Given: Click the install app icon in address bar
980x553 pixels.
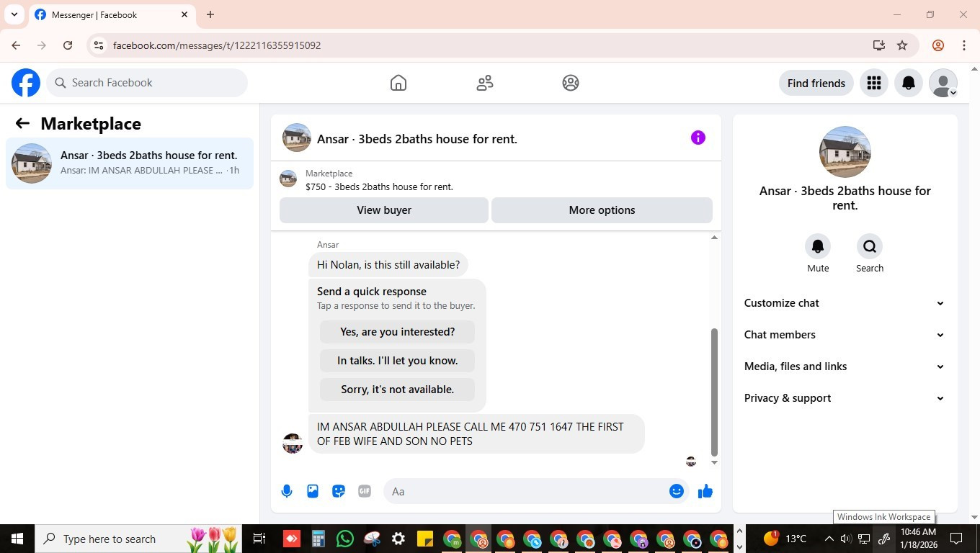Looking at the screenshot, I should (878, 45).
